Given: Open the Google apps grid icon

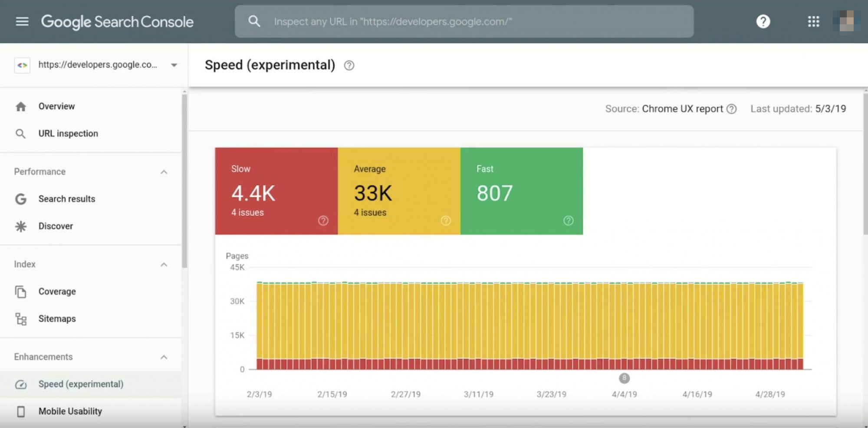Looking at the screenshot, I should [814, 21].
